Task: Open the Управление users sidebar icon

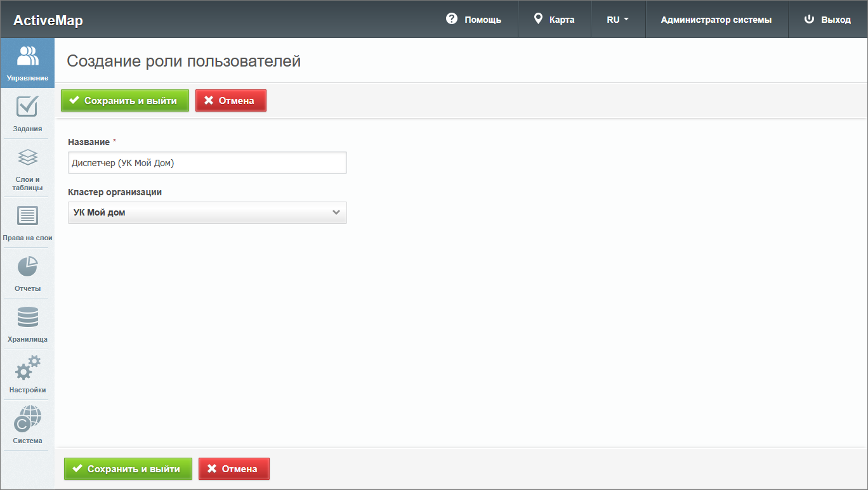Action: point(27,56)
